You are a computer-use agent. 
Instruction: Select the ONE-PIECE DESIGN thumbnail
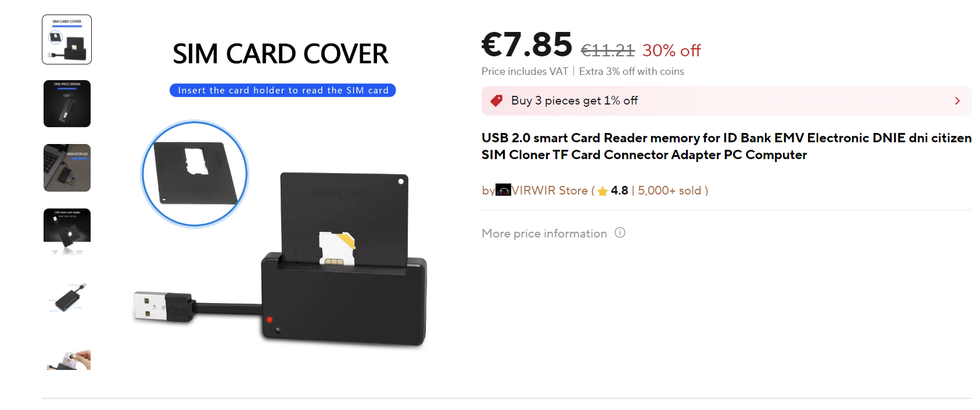[67, 103]
